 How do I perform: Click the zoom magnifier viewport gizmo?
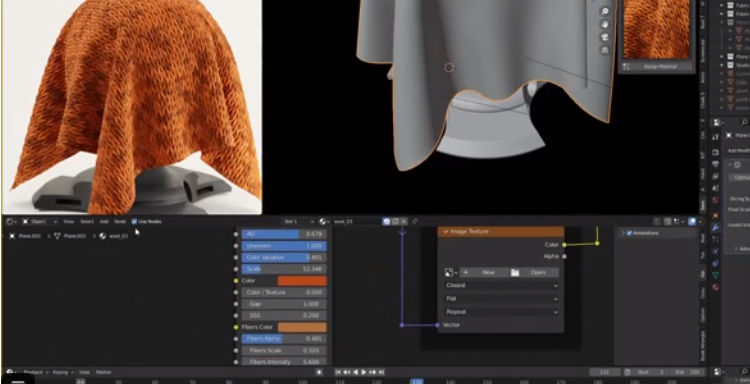(605, 11)
